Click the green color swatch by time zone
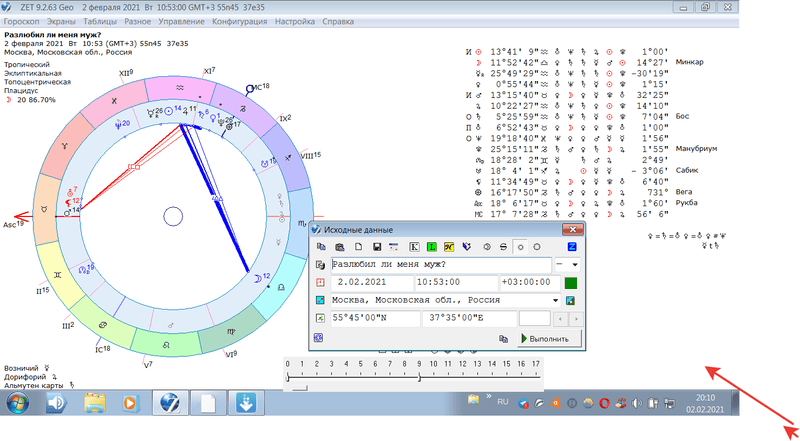Image resolution: width=800 pixels, height=441 pixels. (x=571, y=283)
